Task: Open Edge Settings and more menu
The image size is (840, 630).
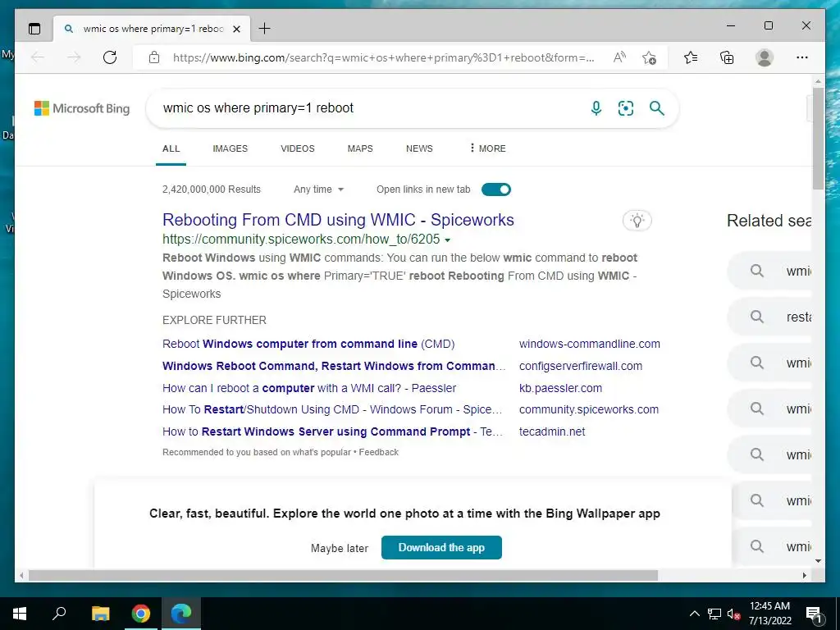Action: (802, 57)
